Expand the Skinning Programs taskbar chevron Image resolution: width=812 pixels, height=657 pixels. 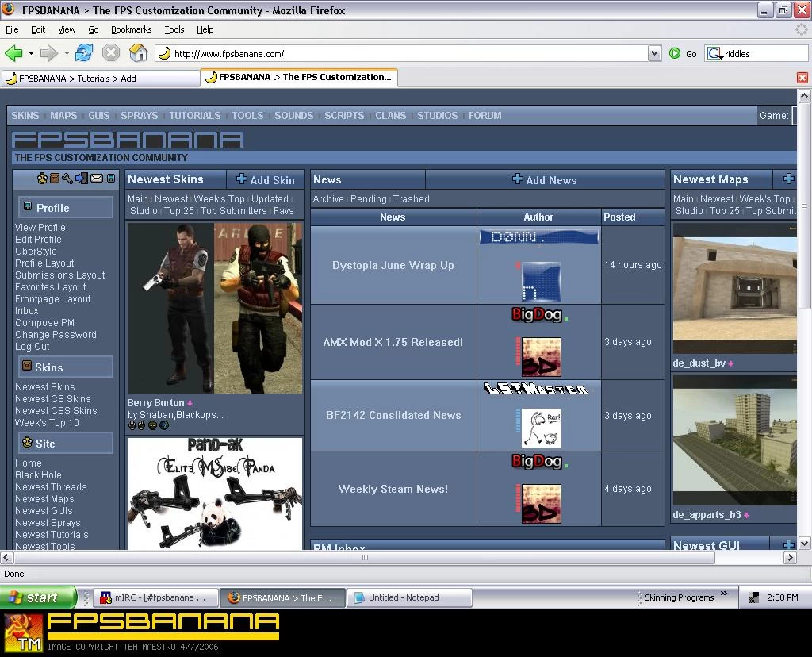click(724, 593)
